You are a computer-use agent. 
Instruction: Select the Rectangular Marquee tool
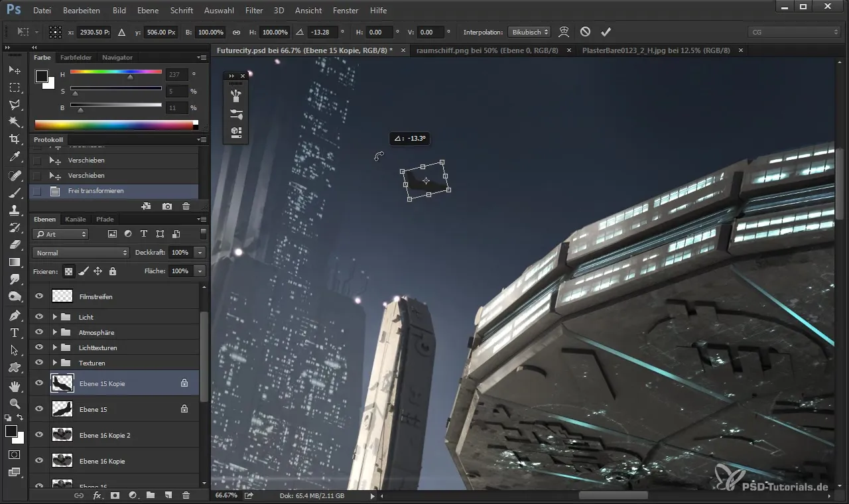pos(15,88)
